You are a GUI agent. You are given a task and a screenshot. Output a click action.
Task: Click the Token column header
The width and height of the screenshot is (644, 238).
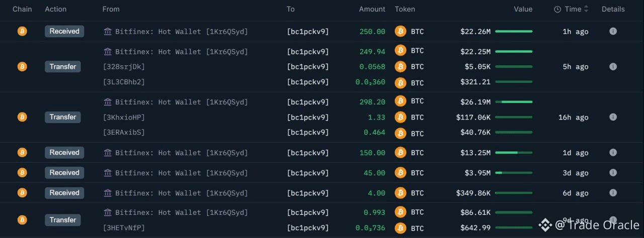(x=405, y=9)
